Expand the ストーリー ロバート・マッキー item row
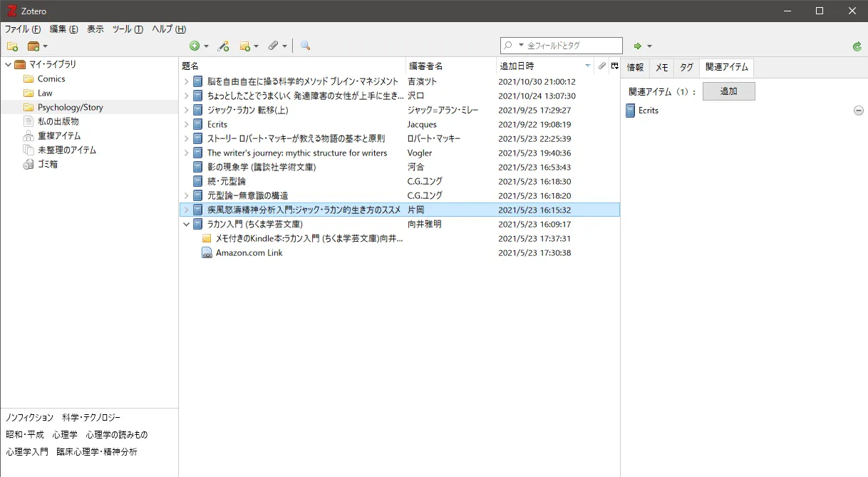This screenshot has height=477, width=868. point(187,138)
